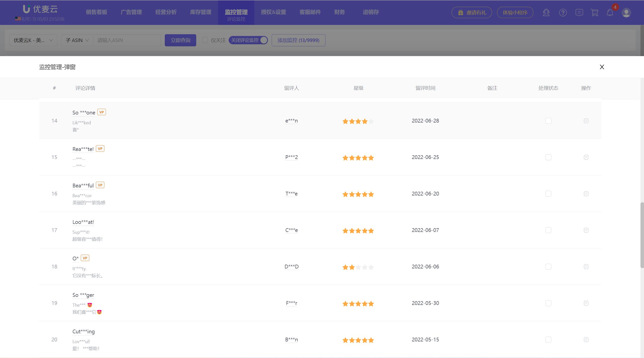Open the note icon for review row 14

pos(586,121)
